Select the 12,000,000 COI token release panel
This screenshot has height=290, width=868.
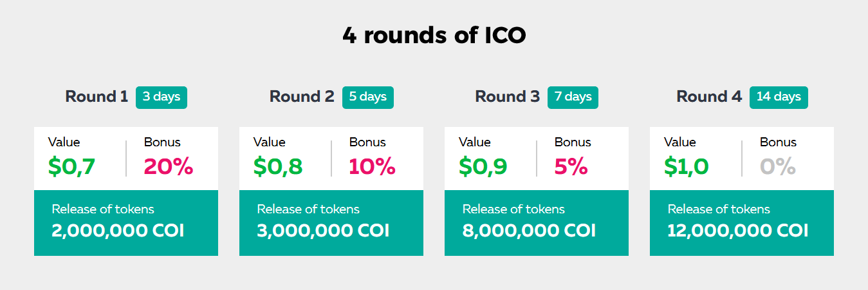[x=742, y=223]
